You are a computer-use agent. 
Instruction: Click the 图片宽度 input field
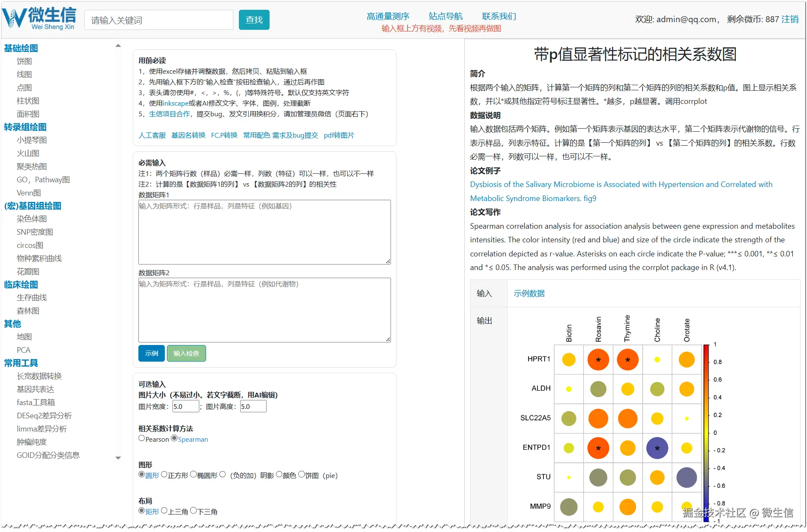tap(186, 406)
